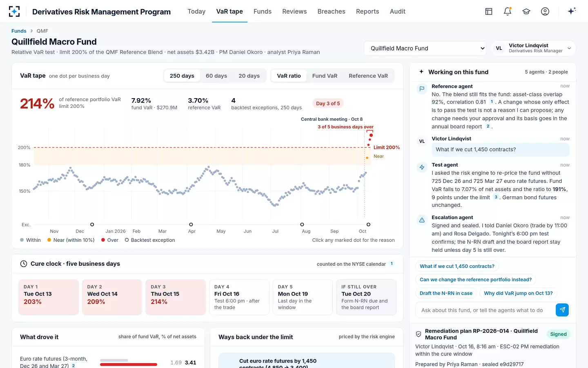
Task: Click the backtest exception marker near Dec
Action: [x=92, y=224]
